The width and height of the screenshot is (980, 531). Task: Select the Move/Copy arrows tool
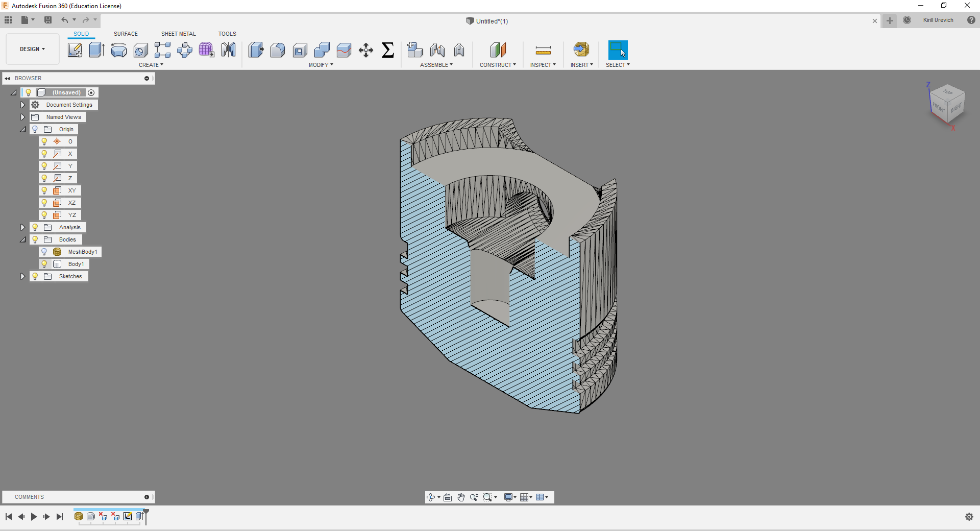366,50
